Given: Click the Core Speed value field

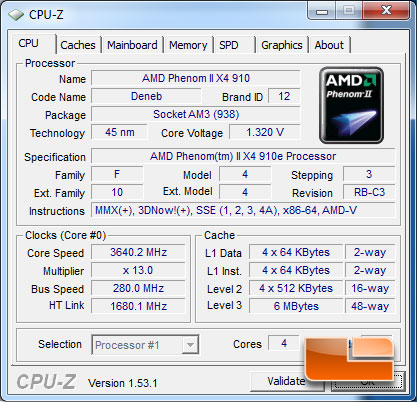Looking at the screenshot, I should click(x=138, y=252).
